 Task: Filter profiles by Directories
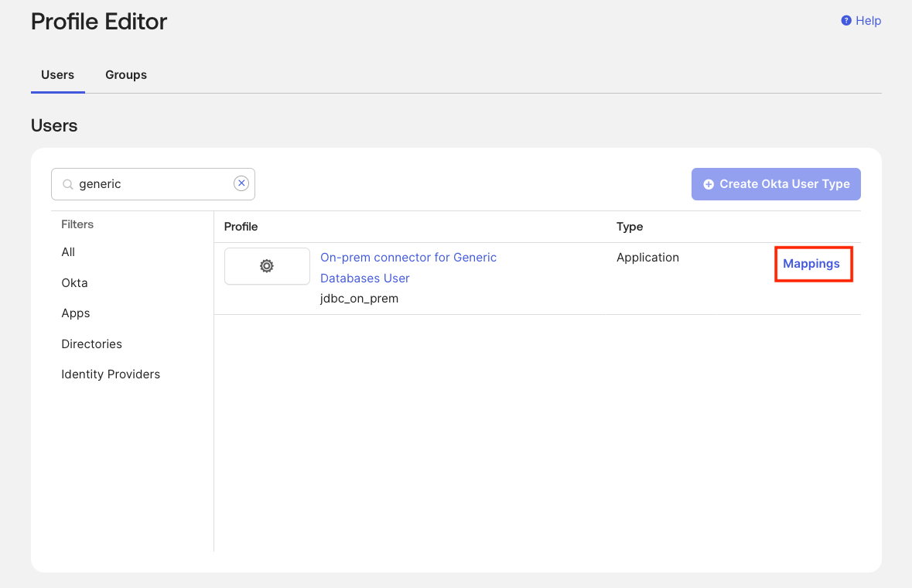point(91,344)
